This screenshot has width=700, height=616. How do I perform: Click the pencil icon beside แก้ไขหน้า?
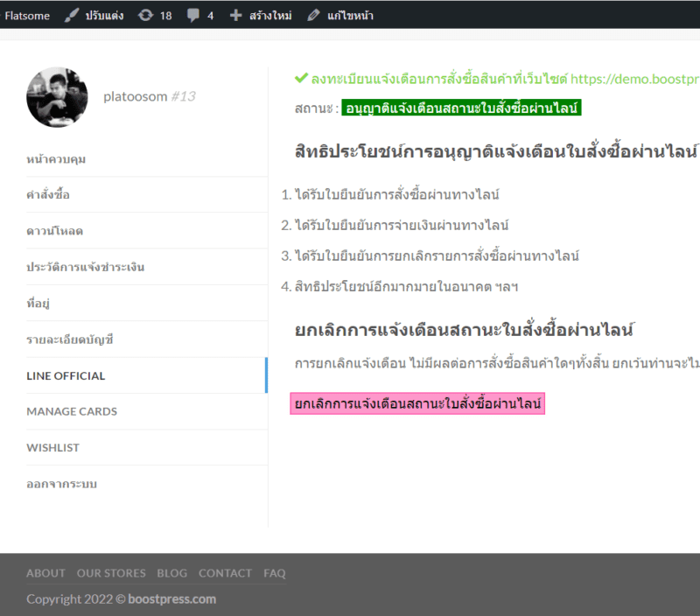pos(313,15)
